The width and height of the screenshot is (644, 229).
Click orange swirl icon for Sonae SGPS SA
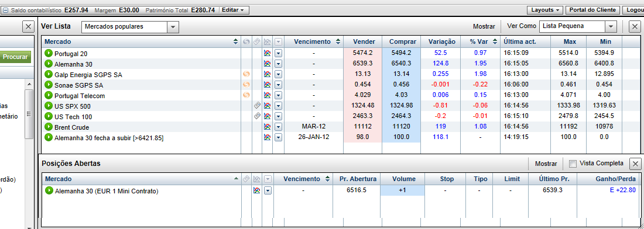[x=246, y=85]
